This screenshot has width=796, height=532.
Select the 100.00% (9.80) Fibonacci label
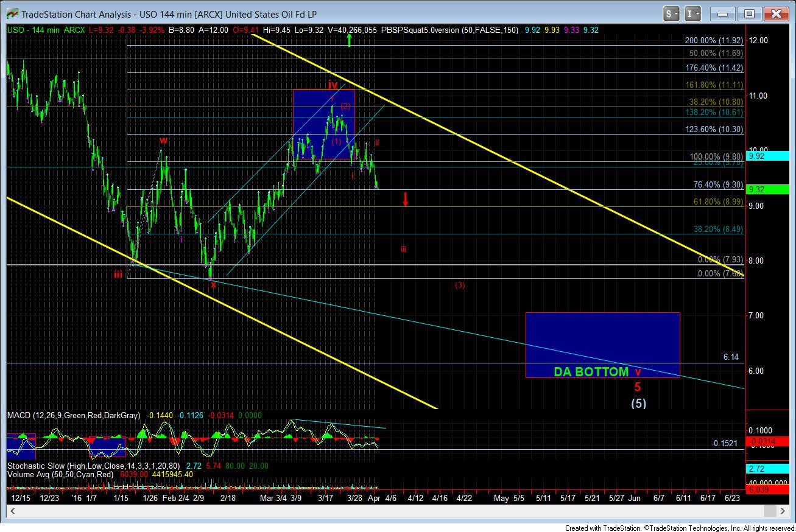(x=716, y=156)
